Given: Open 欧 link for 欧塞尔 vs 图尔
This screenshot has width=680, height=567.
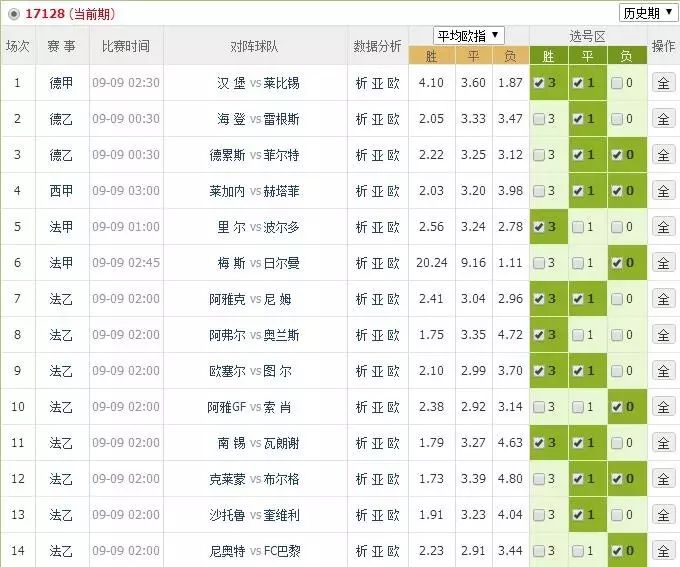Looking at the screenshot, I should [x=393, y=371].
